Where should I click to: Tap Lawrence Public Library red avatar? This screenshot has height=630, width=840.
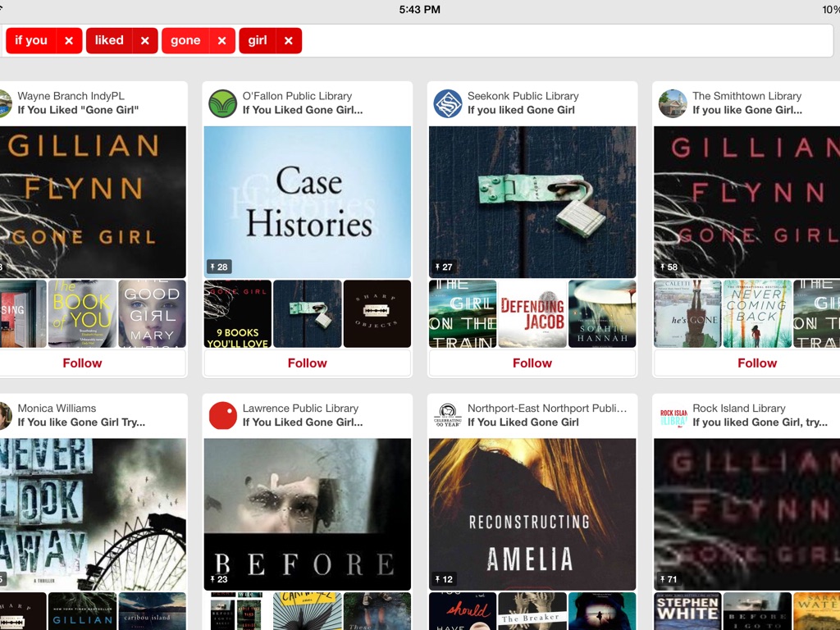click(222, 416)
